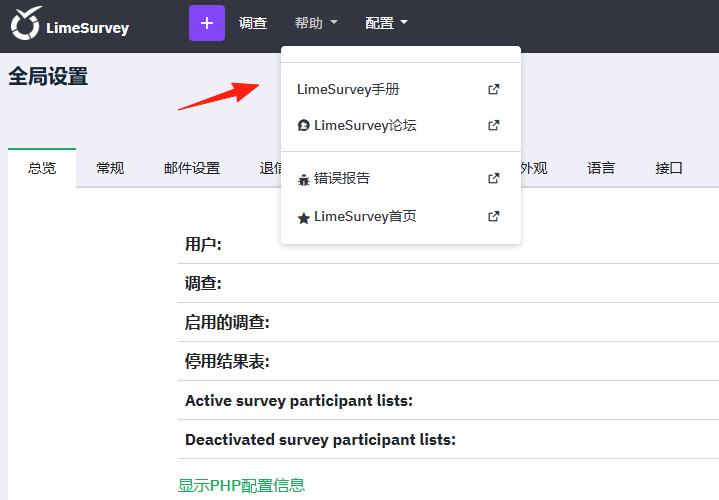Viewport: 719px width, 500px height.
Task: Go to the 接口 tab
Action: [669, 168]
